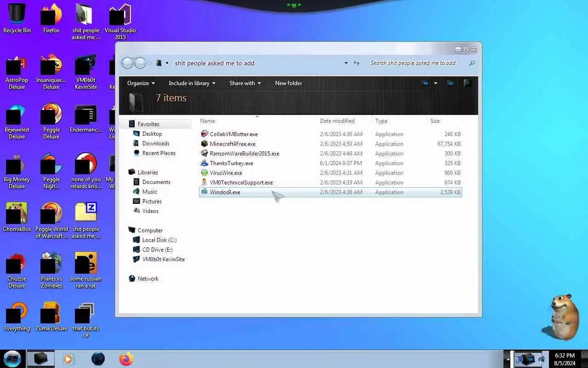588x368 pixels.
Task: Open the Share with dropdown
Action: pyautogui.click(x=245, y=83)
